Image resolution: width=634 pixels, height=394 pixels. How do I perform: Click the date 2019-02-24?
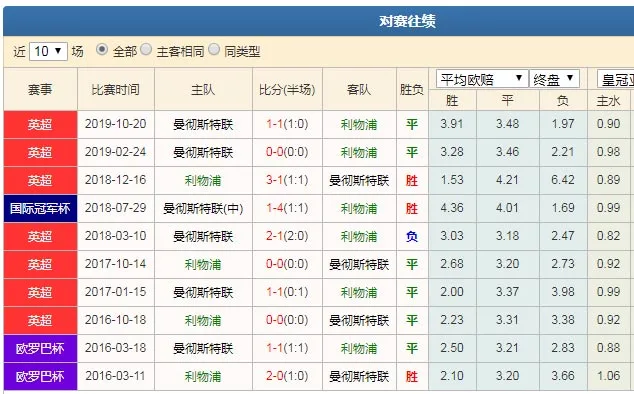(x=116, y=152)
